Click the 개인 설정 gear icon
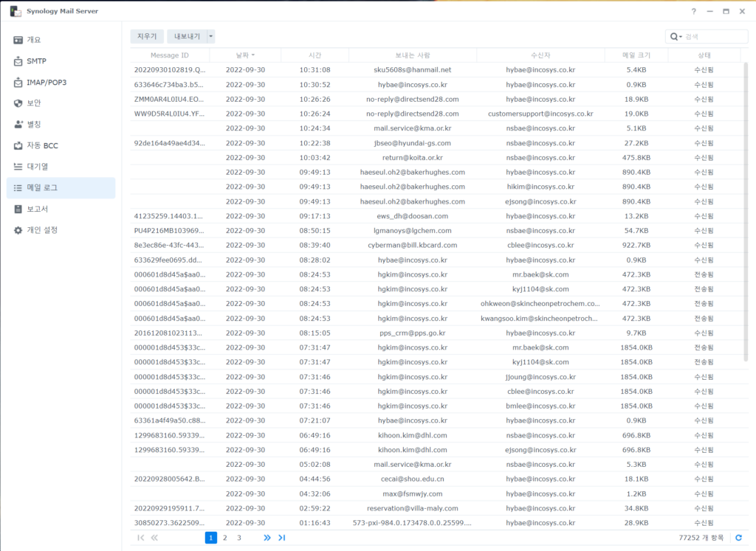Viewport: 756px width, 551px height. [18, 230]
